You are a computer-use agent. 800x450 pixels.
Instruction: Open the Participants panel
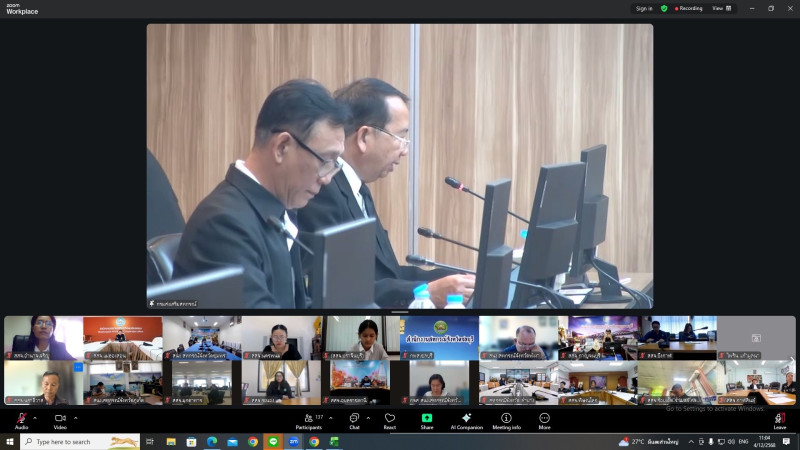308,419
